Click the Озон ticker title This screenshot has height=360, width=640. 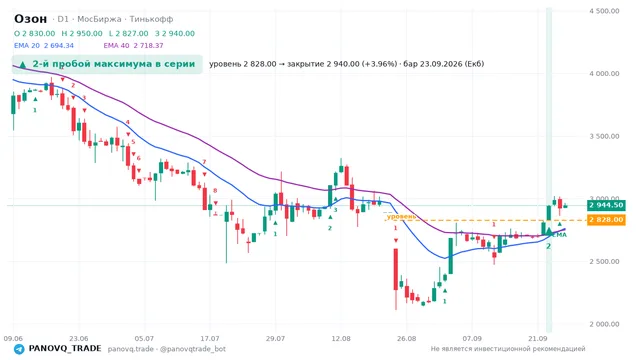point(31,19)
